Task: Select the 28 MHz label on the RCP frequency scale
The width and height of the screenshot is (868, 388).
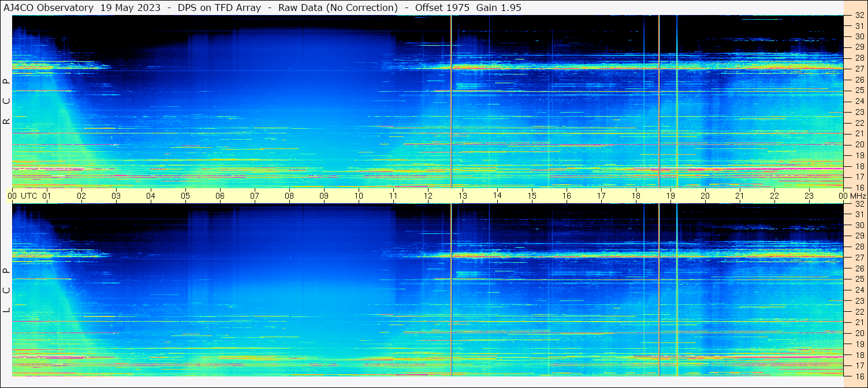Action: (x=859, y=58)
